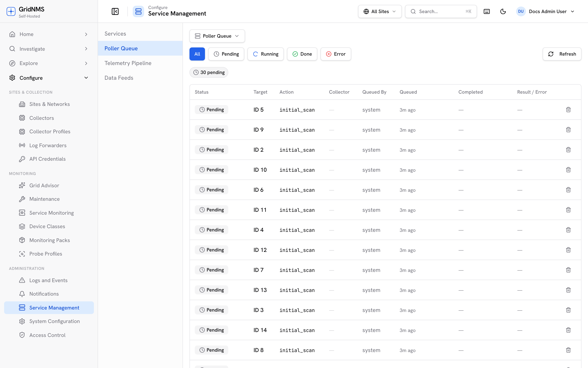The height and width of the screenshot is (368, 588).
Task: Open API Credentials
Action: tap(49, 159)
